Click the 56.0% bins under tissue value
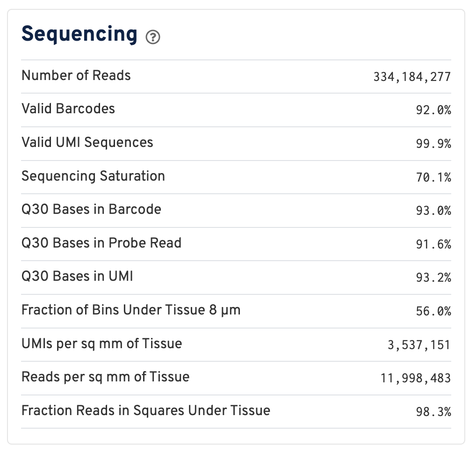This screenshot has height=453, width=476. [433, 311]
